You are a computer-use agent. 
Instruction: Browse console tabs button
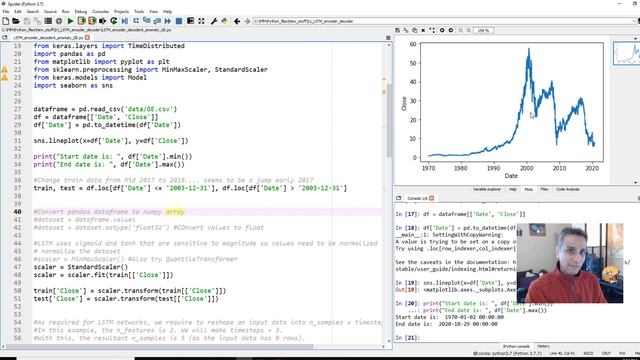click(x=398, y=198)
